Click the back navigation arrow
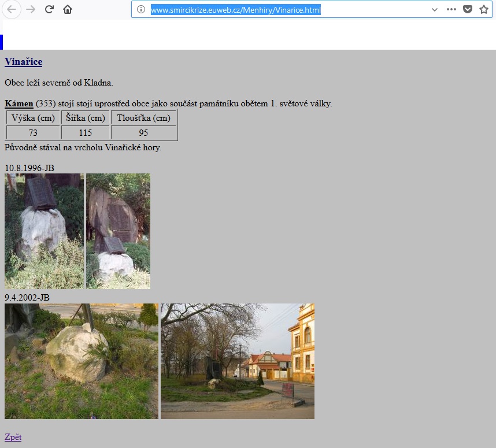 [12, 10]
